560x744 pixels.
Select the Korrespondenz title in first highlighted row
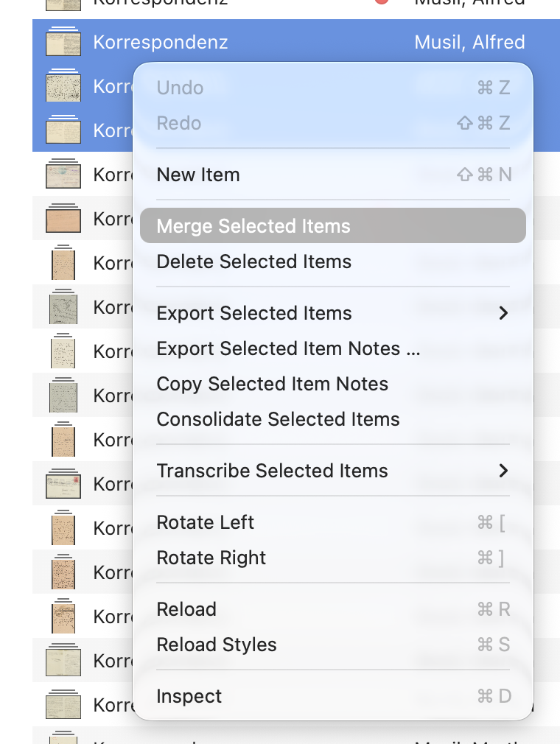pos(160,42)
